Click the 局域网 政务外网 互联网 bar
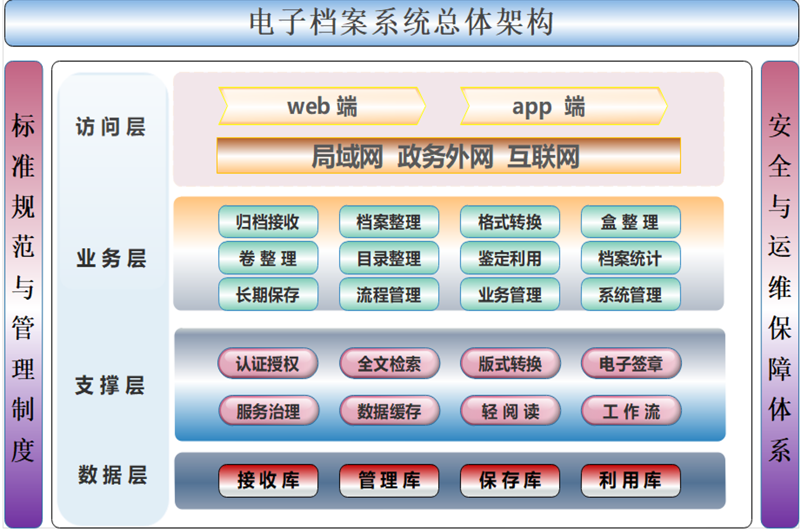 click(x=448, y=156)
